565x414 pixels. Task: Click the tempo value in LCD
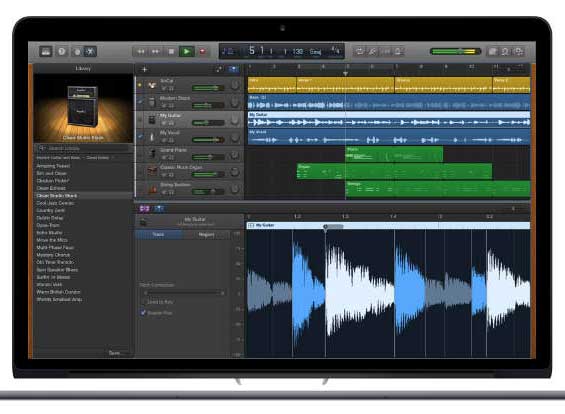click(298, 52)
